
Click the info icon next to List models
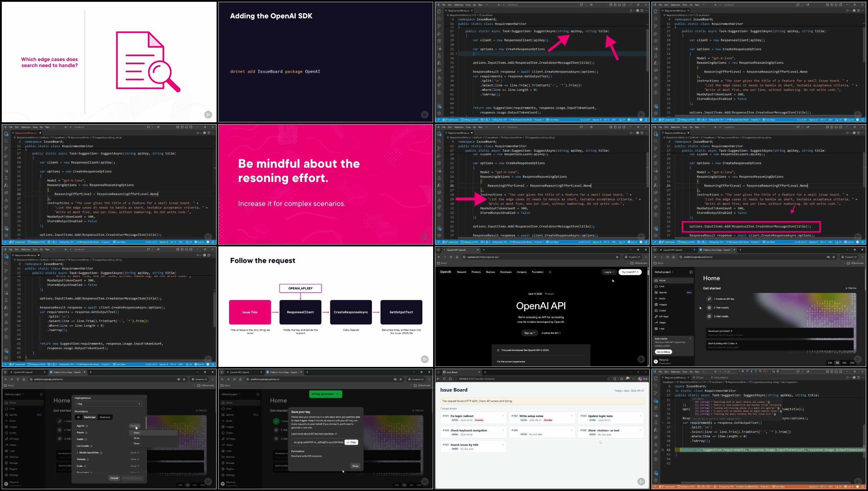(x=92, y=446)
